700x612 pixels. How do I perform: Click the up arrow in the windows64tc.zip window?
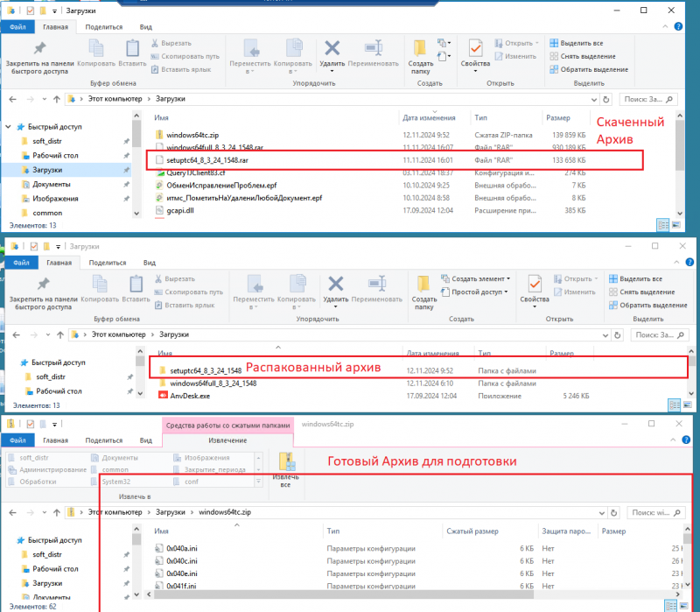tap(58, 511)
